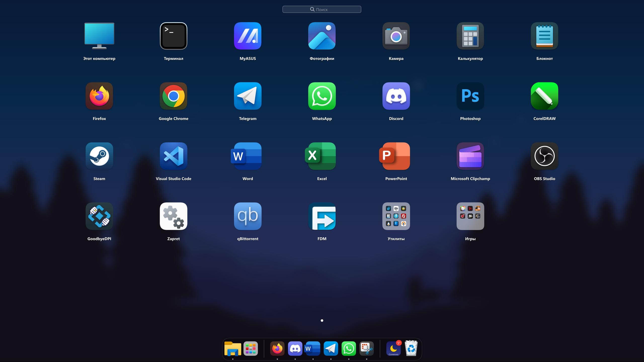This screenshot has height=362, width=644.
Task: Launch the FDM download manager
Action: point(322,216)
